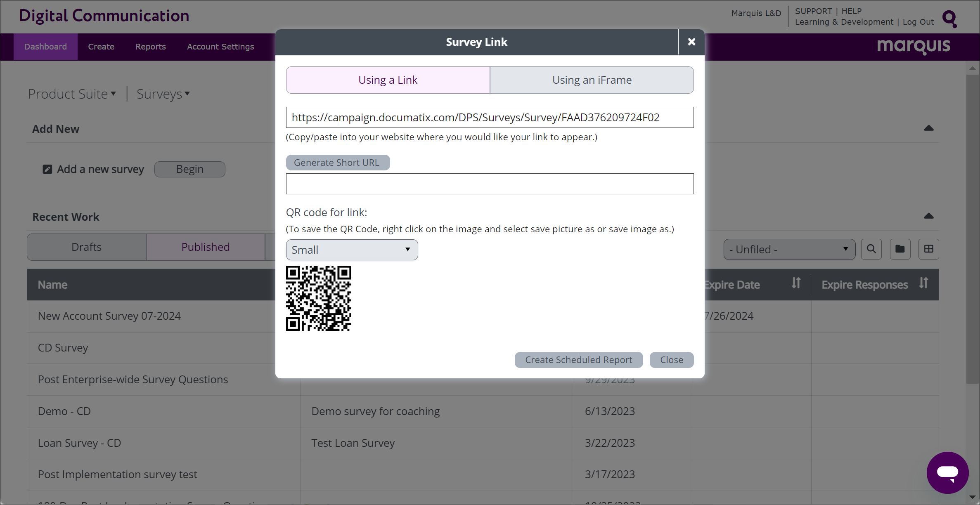The height and width of the screenshot is (505, 980).
Task: Click the survey URL text field
Action: click(x=490, y=118)
